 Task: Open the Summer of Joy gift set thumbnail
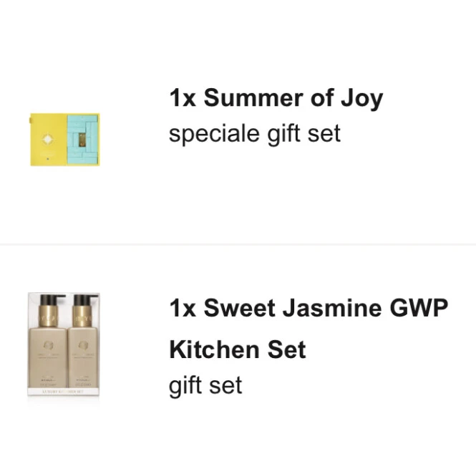coord(65,140)
